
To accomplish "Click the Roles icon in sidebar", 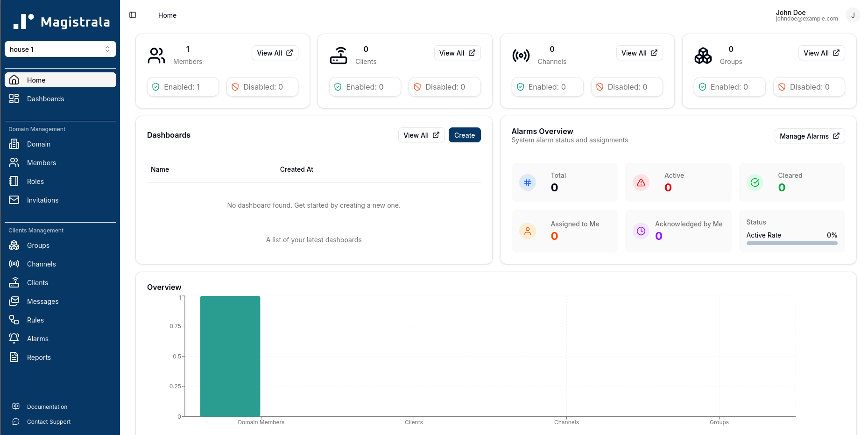I will (14, 182).
